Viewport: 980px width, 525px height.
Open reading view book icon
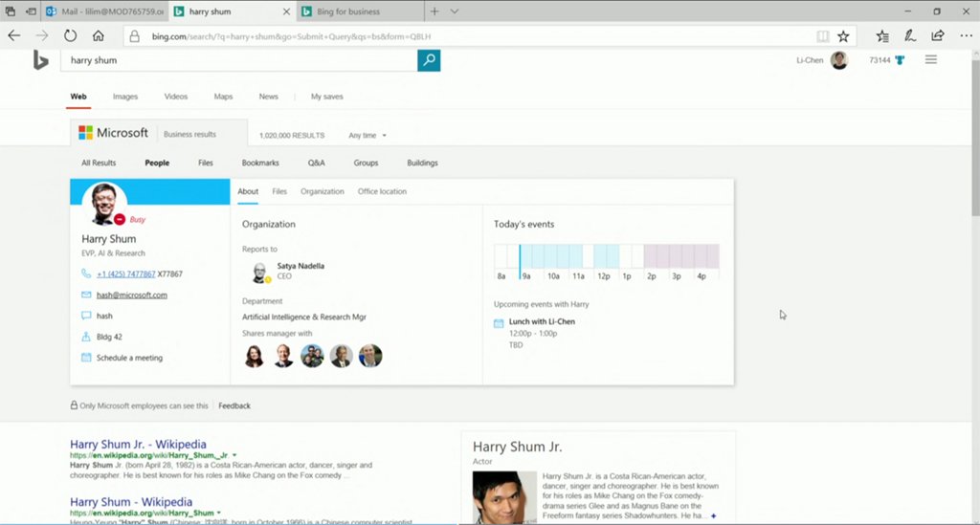[822, 35]
